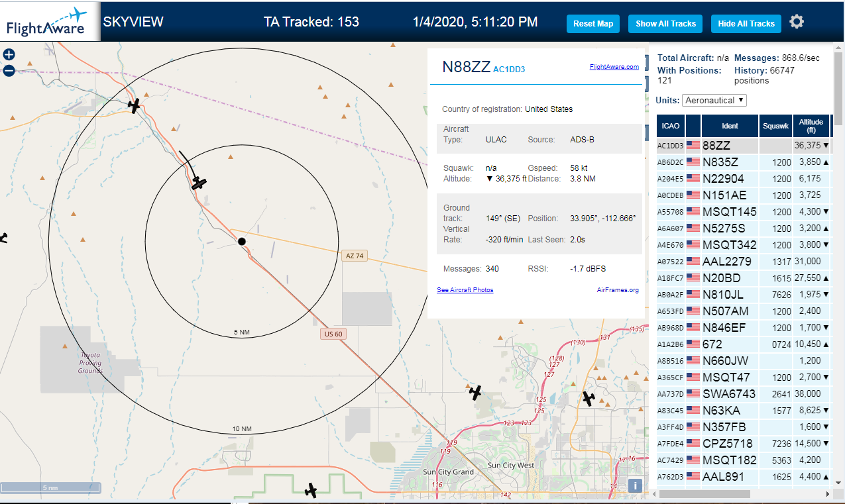Zoom out the map with minus icon
The width and height of the screenshot is (845, 504).
click(9, 70)
